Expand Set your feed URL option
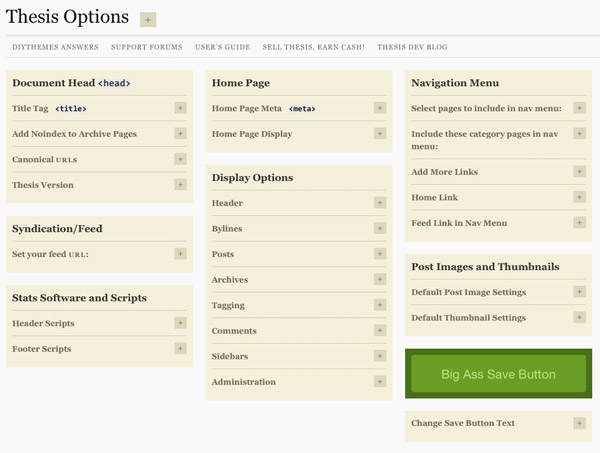Screen dimensions: 600x453 click(180, 254)
